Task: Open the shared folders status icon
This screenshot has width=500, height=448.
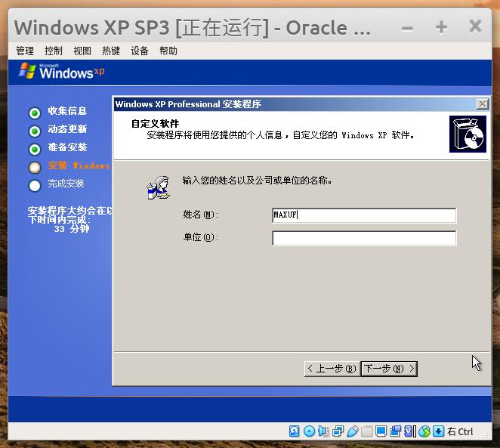Action: tap(367, 431)
